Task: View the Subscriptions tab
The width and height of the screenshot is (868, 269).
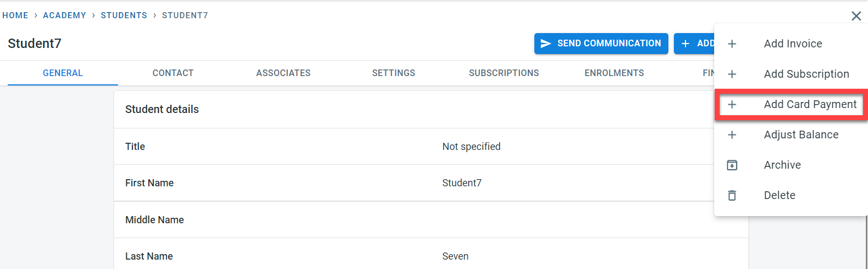Action: tap(503, 73)
